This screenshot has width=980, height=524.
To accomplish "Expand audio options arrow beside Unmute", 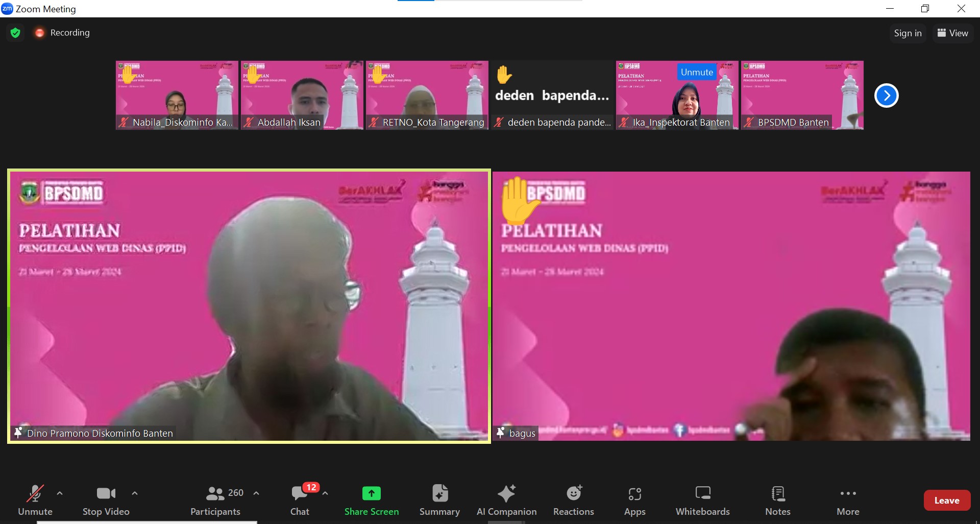I will pyautogui.click(x=60, y=493).
